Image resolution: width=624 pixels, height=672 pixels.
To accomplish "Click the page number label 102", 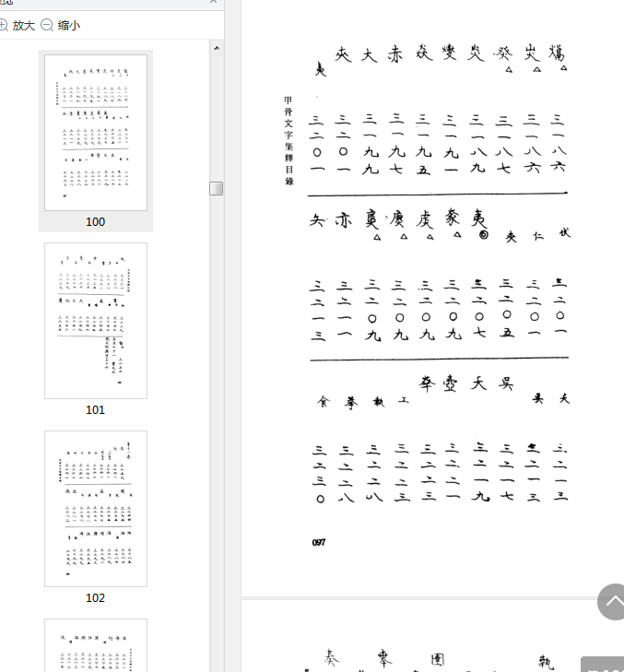I will (x=95, y=598).
